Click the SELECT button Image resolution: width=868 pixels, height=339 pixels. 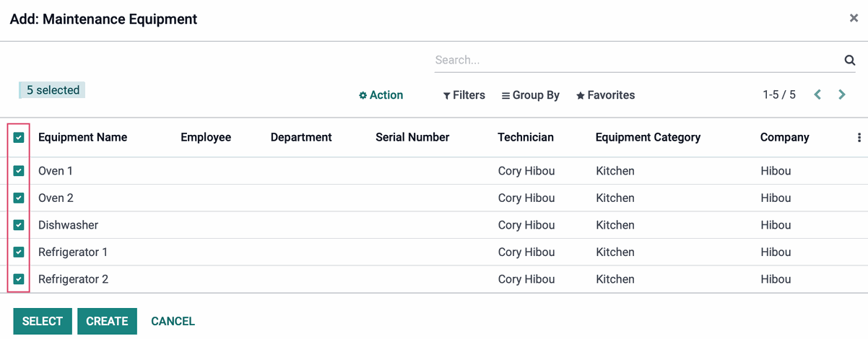(43, 321)
